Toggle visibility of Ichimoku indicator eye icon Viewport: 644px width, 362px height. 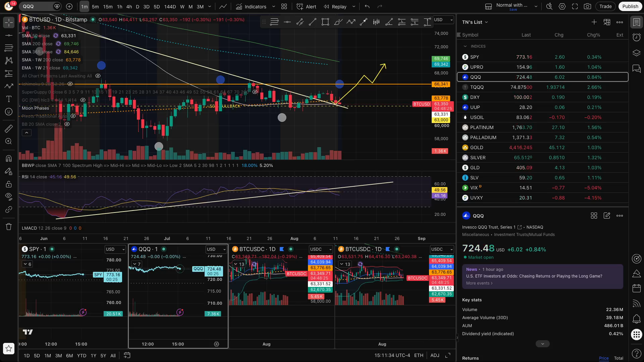(70, 84)
